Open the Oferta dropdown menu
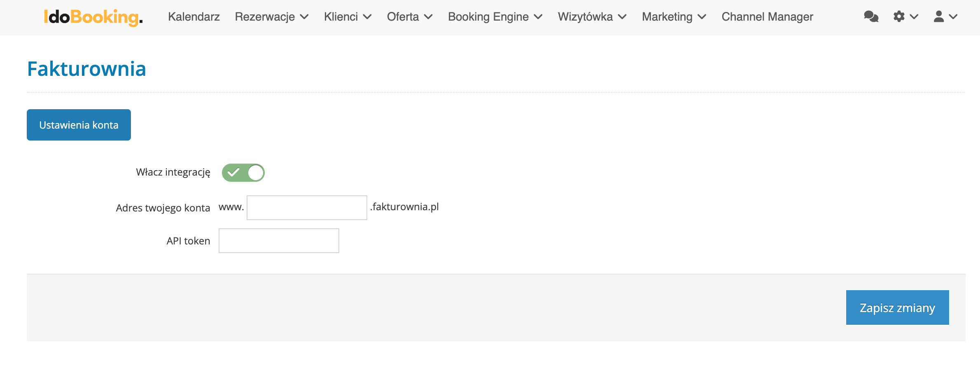This screenshot has width=980, height=366. point(409,17)
